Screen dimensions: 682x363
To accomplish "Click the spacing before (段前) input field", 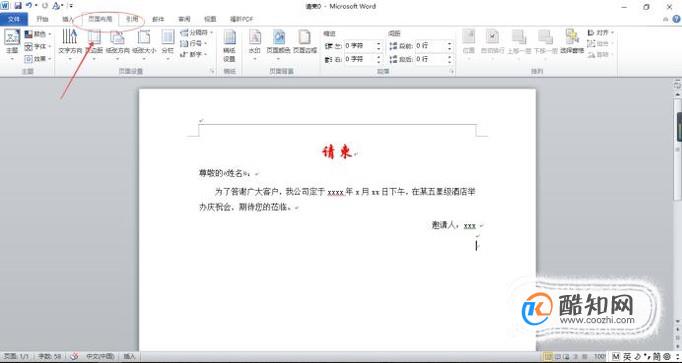I will point(433,46).
